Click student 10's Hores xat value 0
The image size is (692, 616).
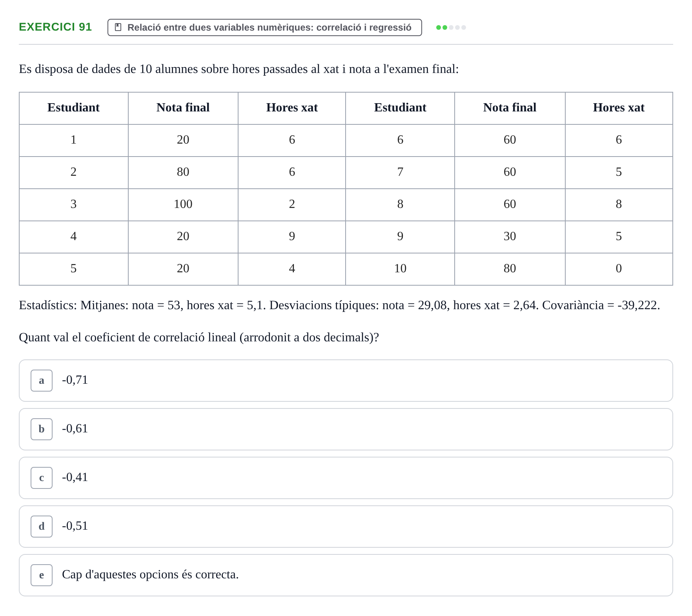click(x=619, y=269)
